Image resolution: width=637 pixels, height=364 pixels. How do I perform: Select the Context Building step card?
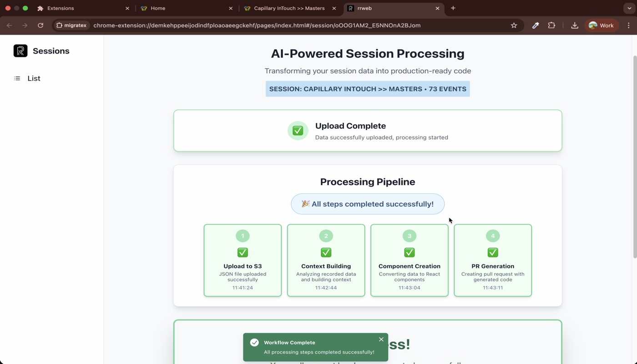[x=326, y=260]
